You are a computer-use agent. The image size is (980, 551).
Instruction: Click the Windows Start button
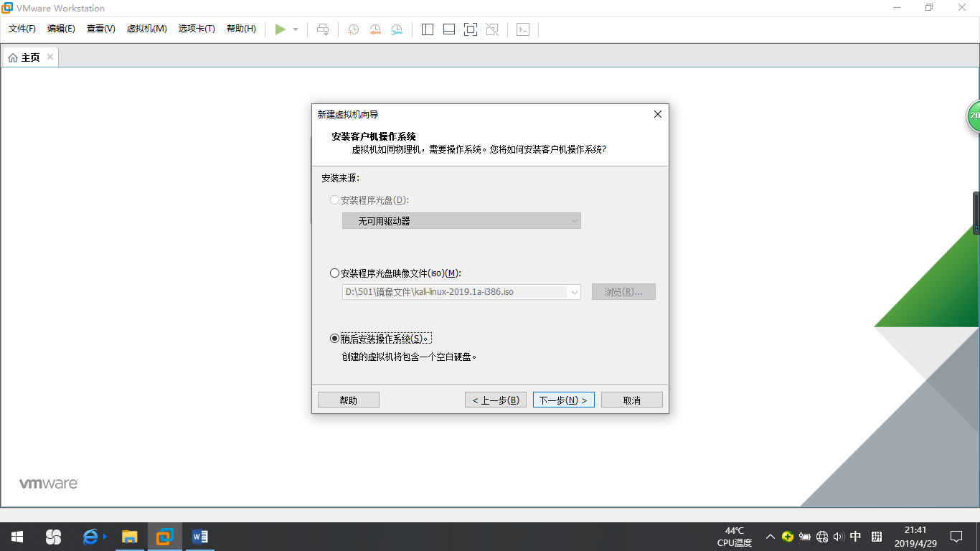(17, 537)
